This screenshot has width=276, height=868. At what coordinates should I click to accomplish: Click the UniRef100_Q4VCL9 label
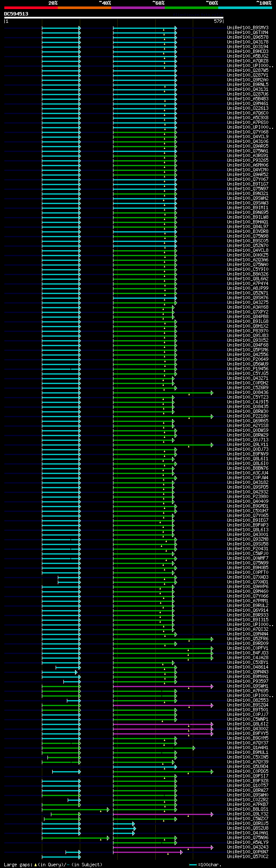point(248,136)
